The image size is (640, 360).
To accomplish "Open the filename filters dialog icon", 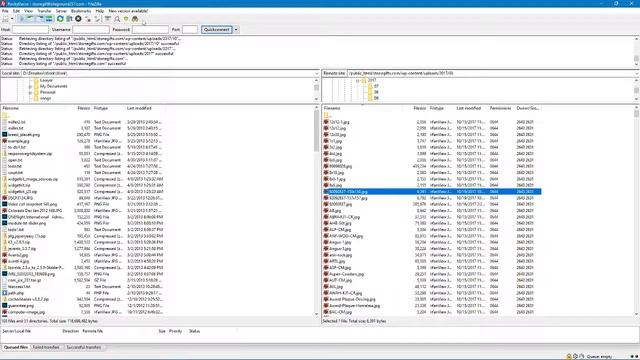I will pos(108,19).
